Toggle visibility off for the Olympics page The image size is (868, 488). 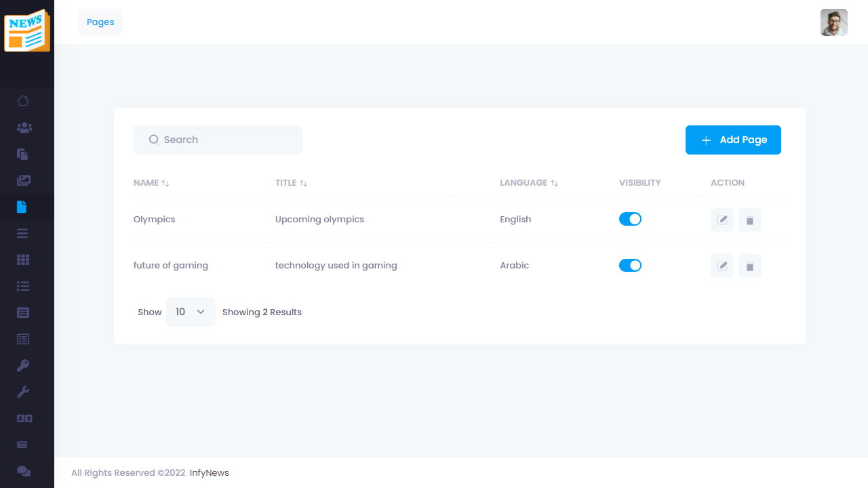click(630, 219)
